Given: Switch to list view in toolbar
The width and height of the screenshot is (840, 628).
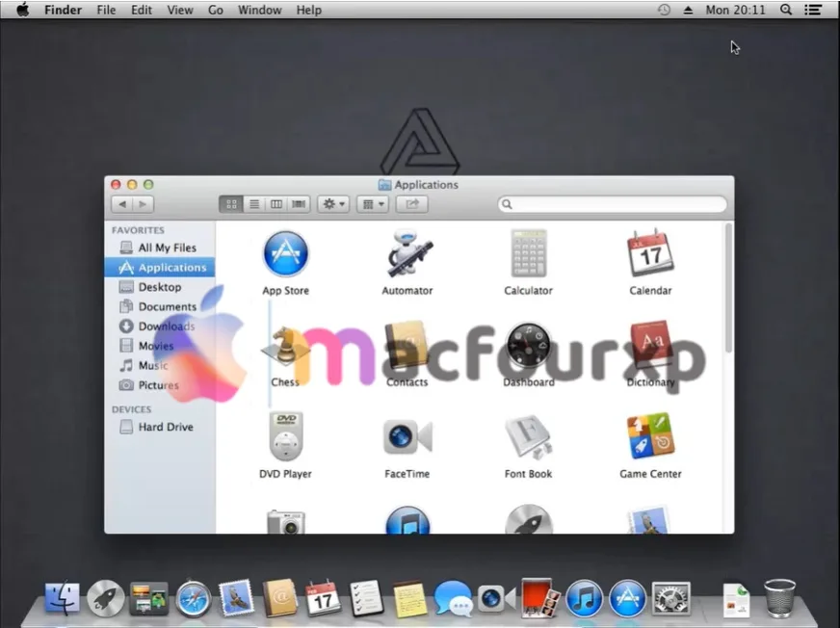Looking at the screenshot, I should click(254, 204).
